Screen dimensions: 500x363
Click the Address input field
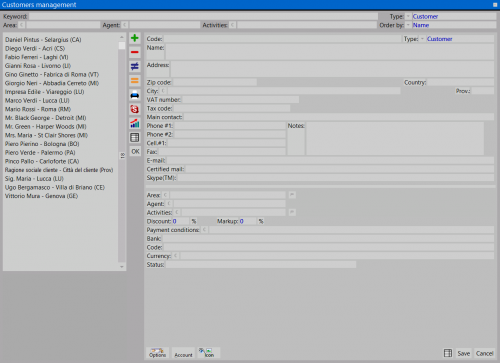point(332,69)
